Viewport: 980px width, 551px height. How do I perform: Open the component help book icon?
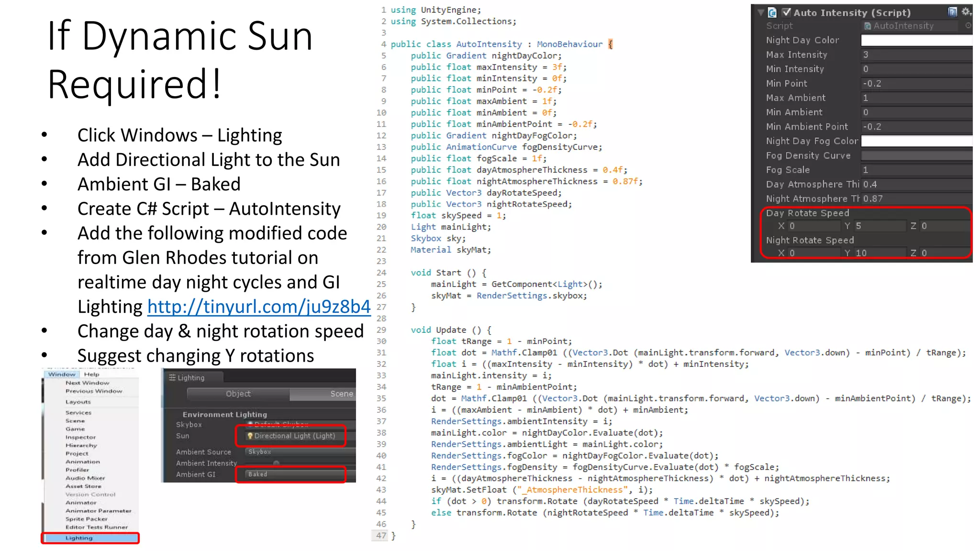pos(952,12)
